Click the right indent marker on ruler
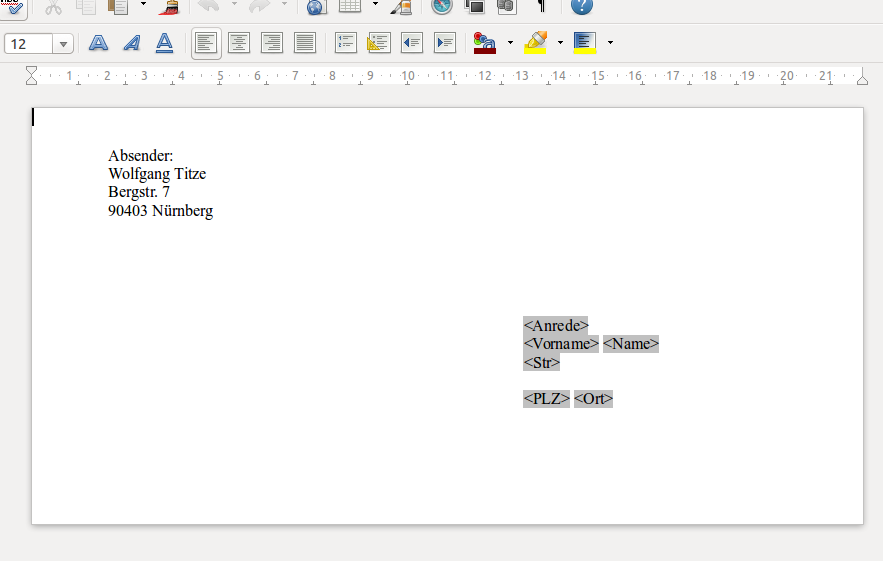 (x=862, y=79)
